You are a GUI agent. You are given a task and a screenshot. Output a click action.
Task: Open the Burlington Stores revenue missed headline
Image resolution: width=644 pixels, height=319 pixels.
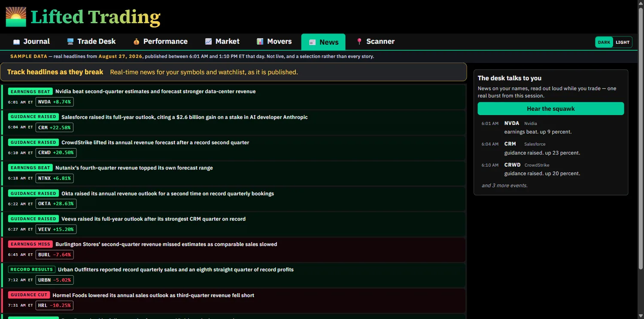coord(166,244)
